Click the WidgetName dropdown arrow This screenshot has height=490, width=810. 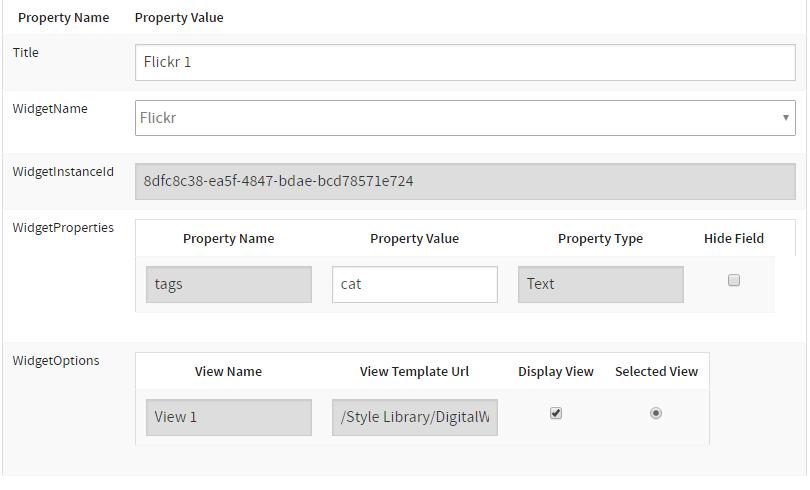click(785, 118)
